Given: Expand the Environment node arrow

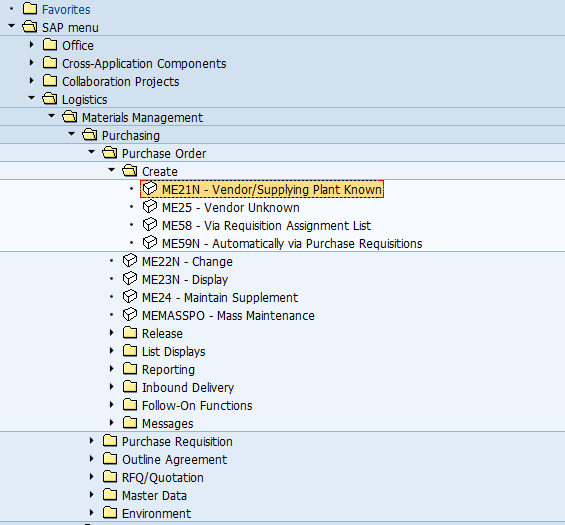Looking at the screenshot, I should coord(92,512).
